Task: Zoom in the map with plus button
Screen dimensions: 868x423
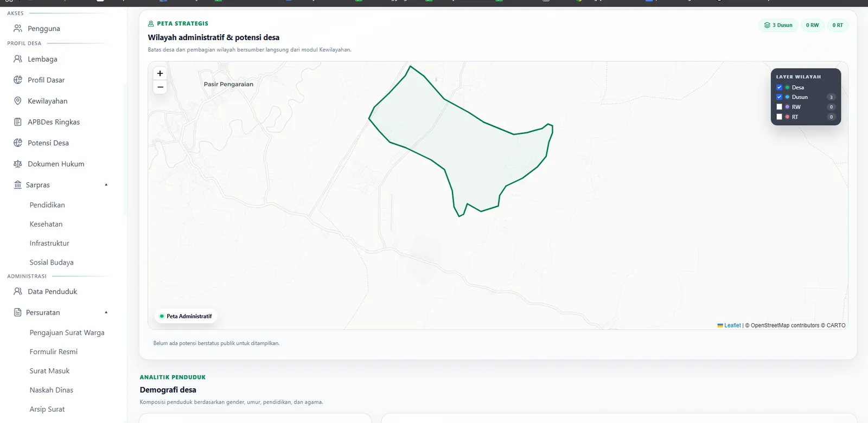Action: 160,73
